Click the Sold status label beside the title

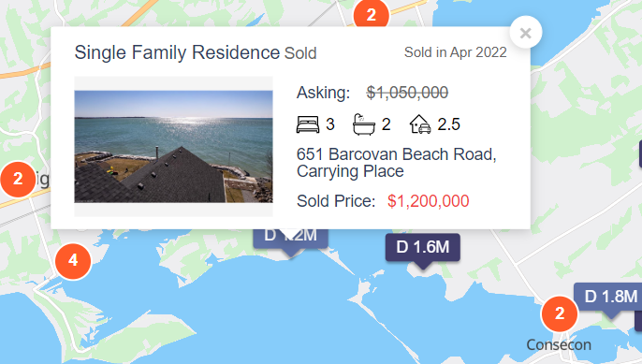point(300,53)
